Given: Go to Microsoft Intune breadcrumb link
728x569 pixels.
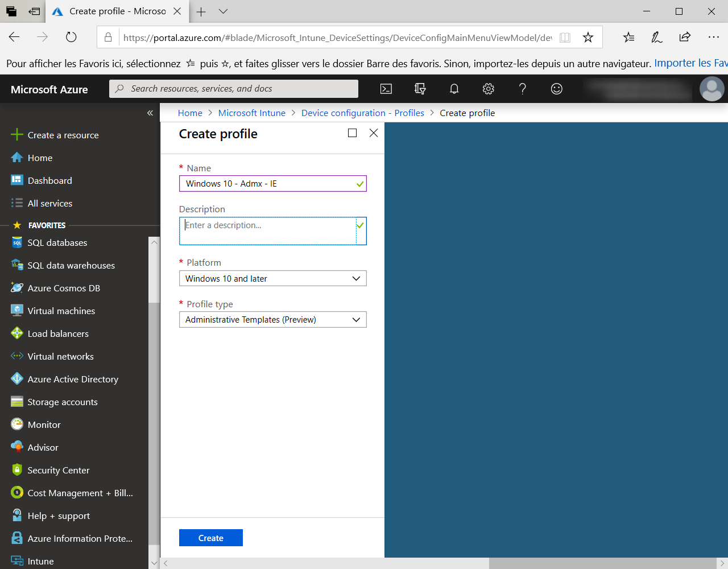Looking at the screenshot, I should 252,113.
